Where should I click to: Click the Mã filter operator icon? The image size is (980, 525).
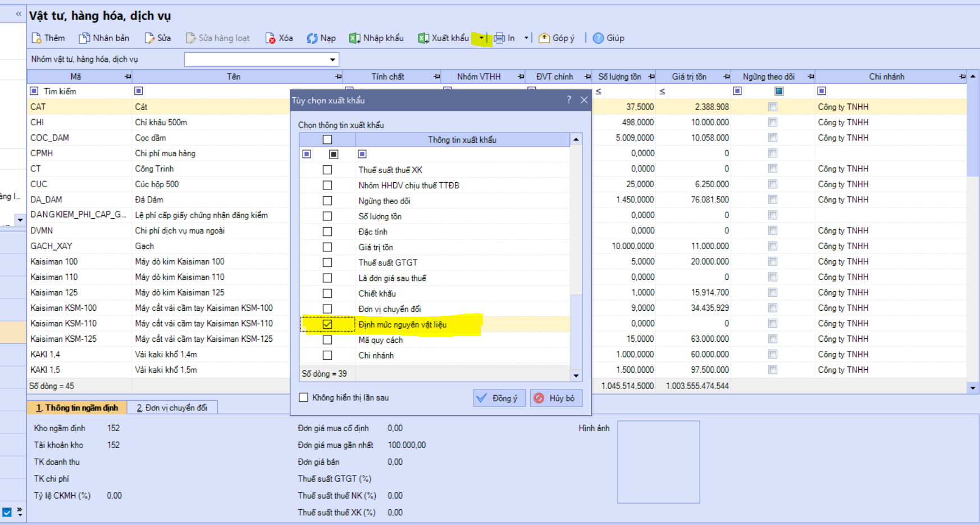pos(34,91)
